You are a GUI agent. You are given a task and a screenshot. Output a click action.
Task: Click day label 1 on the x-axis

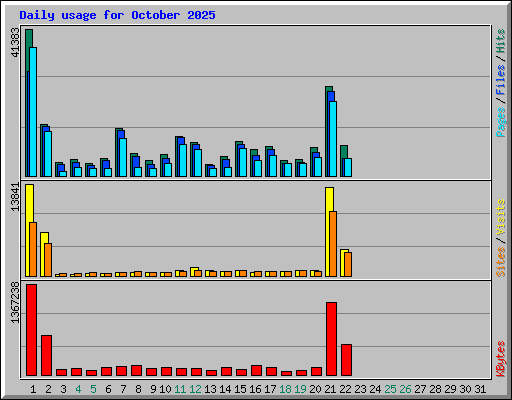tap(33, 389)
